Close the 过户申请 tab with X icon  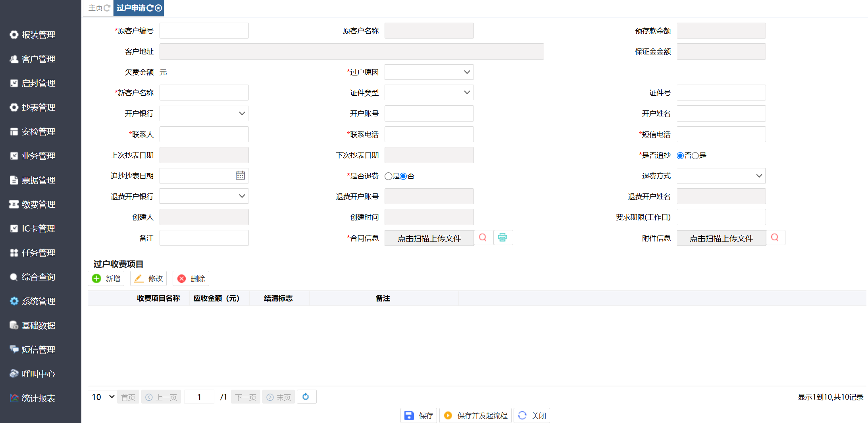point(158,8)
